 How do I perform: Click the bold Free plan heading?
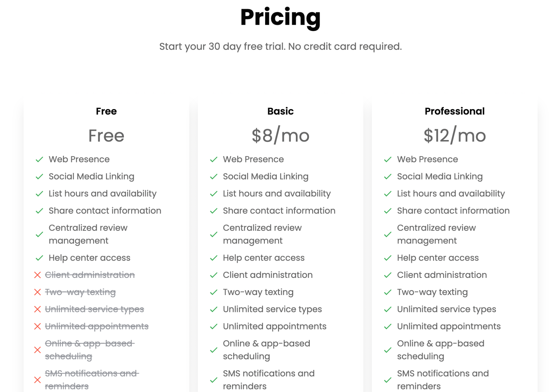point(106,111)
